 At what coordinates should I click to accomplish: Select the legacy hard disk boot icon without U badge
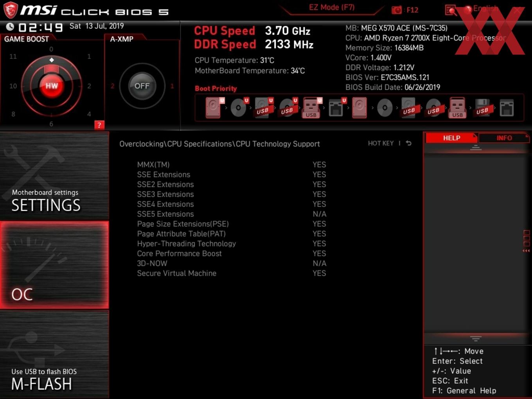(x=359, y=108)
